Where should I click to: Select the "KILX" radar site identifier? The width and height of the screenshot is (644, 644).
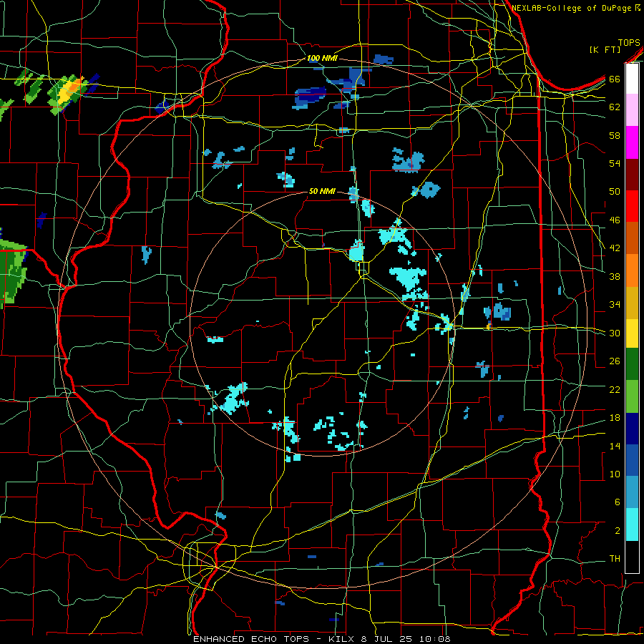point(343,639)
